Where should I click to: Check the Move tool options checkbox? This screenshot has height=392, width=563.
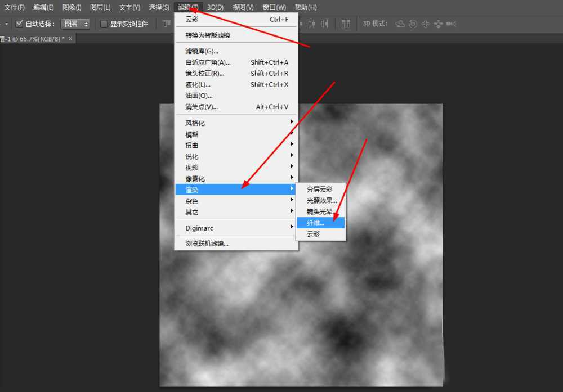(x=19, y=23)
